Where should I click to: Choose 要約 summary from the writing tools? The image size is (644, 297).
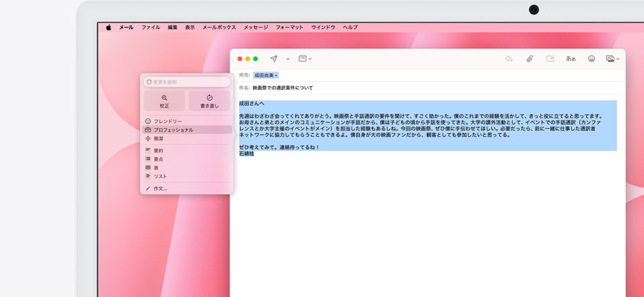[x=158, y=151]
